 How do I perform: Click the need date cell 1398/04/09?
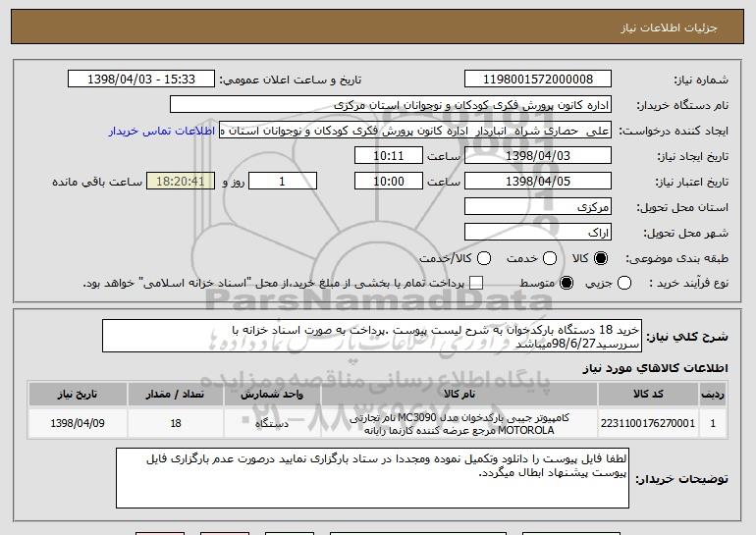pyautogui.click(x=78, y=423)
